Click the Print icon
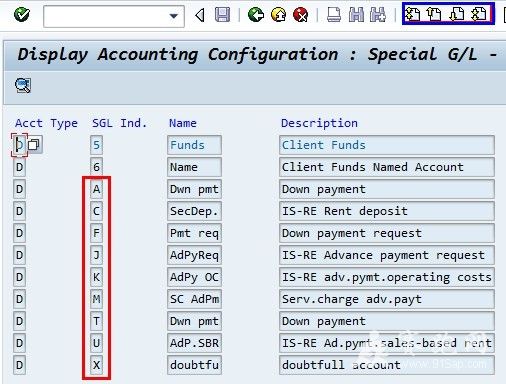Viewport: 506px width, 384px height. coord(334,15)
